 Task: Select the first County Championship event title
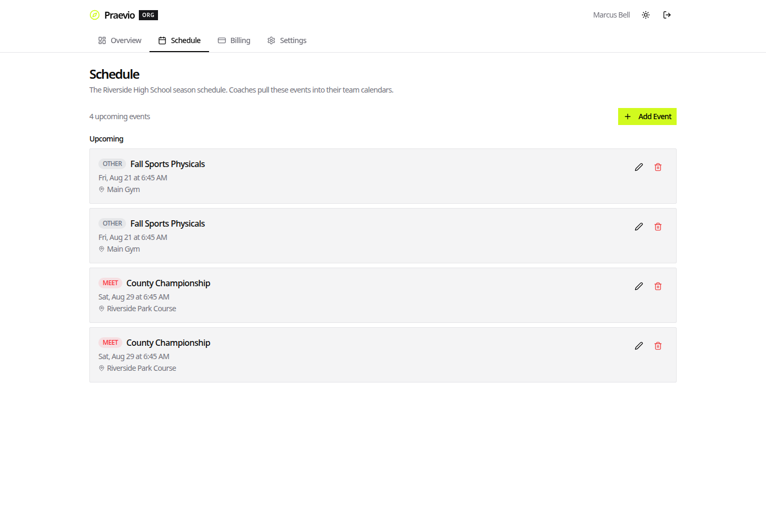tap(168, 283)
